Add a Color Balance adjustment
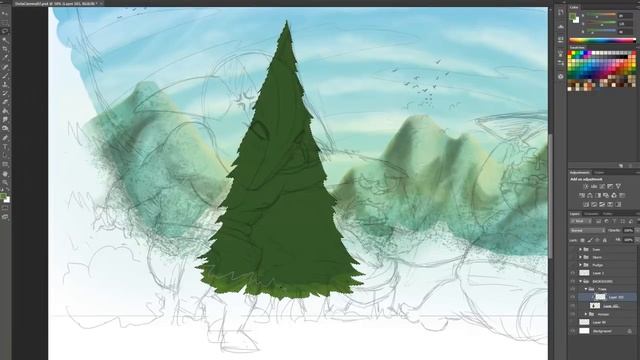 590,195
